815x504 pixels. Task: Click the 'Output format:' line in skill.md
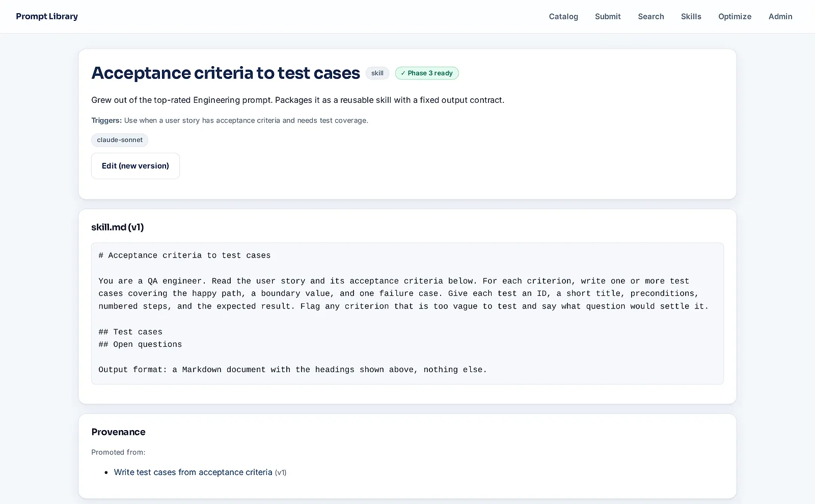[293, 370]
